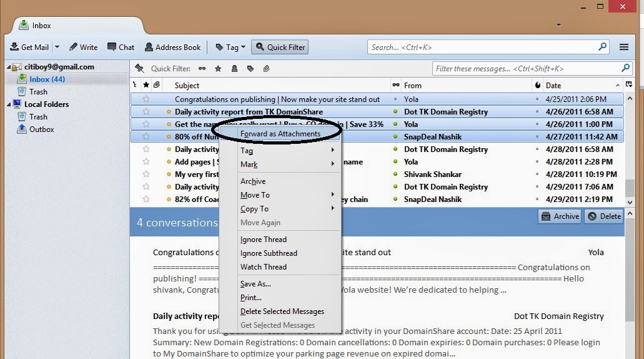The width and height of the screenshot is (644, 359).
Task: Choose Print... in context menu
Action: pyautogui.click(x=280, y=297)
